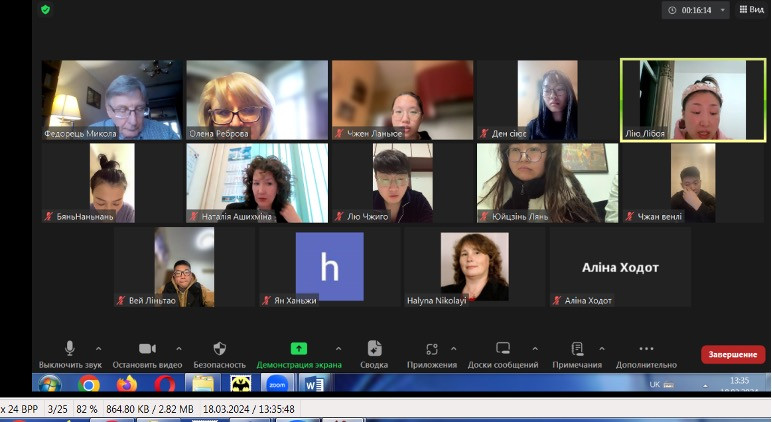Select the Юйцзінь Лянь video tile

click(547, 183)
